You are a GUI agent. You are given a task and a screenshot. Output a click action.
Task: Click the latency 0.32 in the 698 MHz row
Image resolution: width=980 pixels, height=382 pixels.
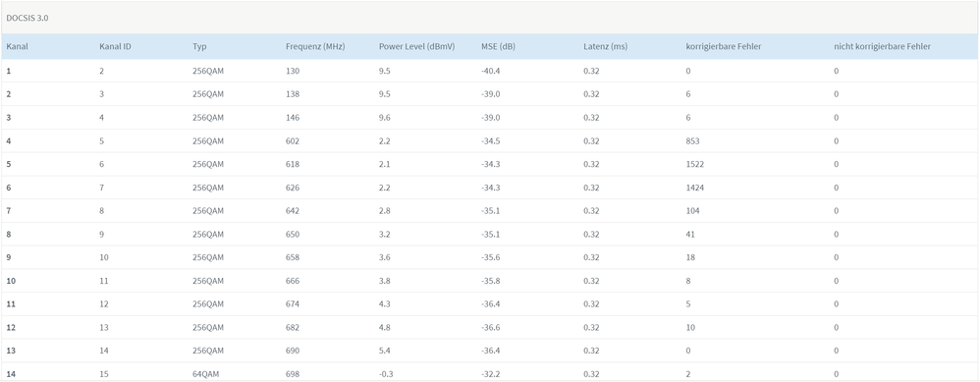pyautogui.click(x=591, y=374)
